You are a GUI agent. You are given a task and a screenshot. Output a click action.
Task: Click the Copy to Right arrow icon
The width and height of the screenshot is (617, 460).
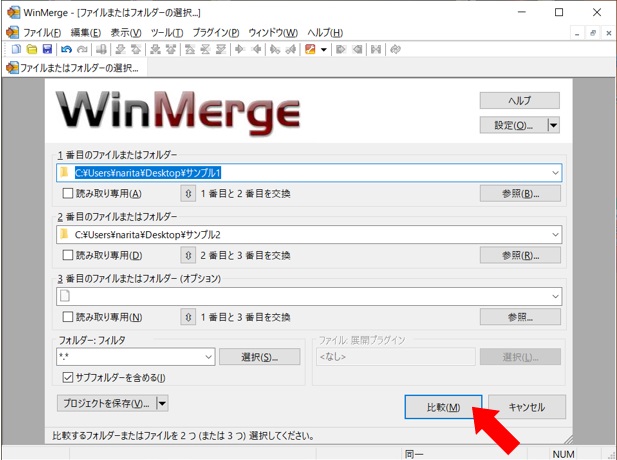(240, 49)
